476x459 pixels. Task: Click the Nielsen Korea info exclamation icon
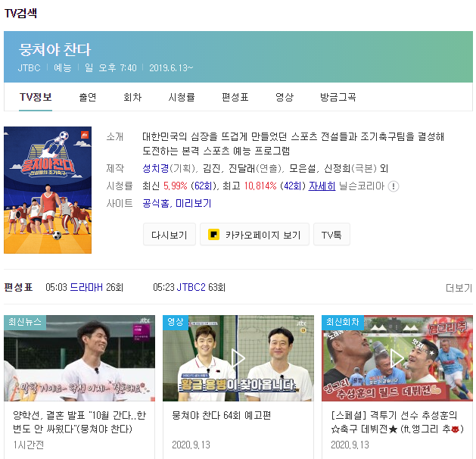[x=394, y=186]
